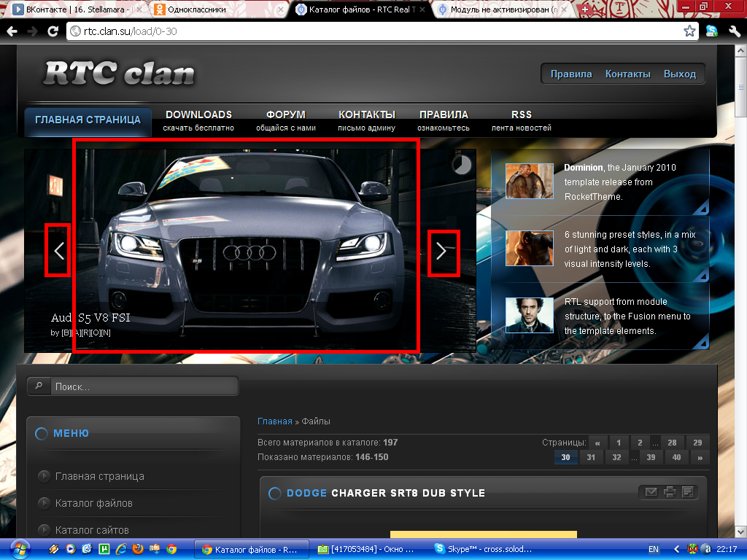Close the Каталог файлов tab

[422, 9]
